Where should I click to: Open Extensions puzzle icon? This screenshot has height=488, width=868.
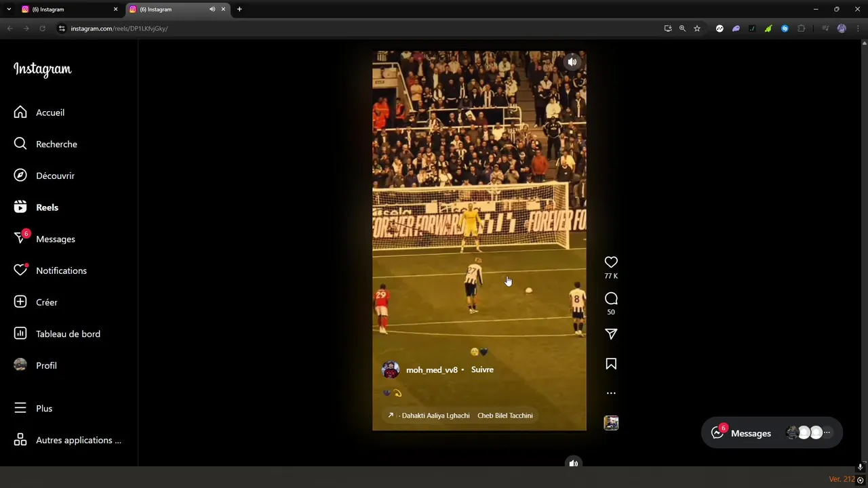click(x=802, y=28)
